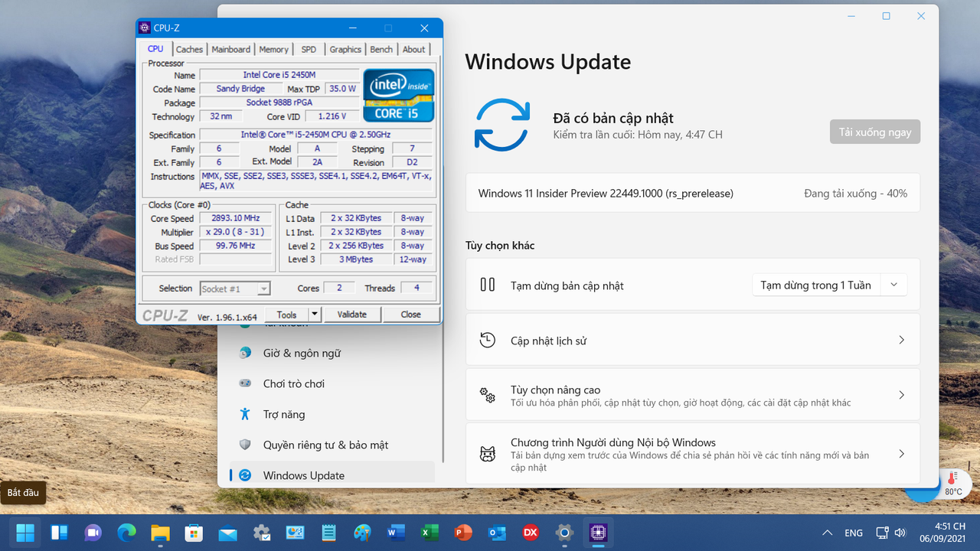Click the Windows Update sync arrows icon

(501, 125)
